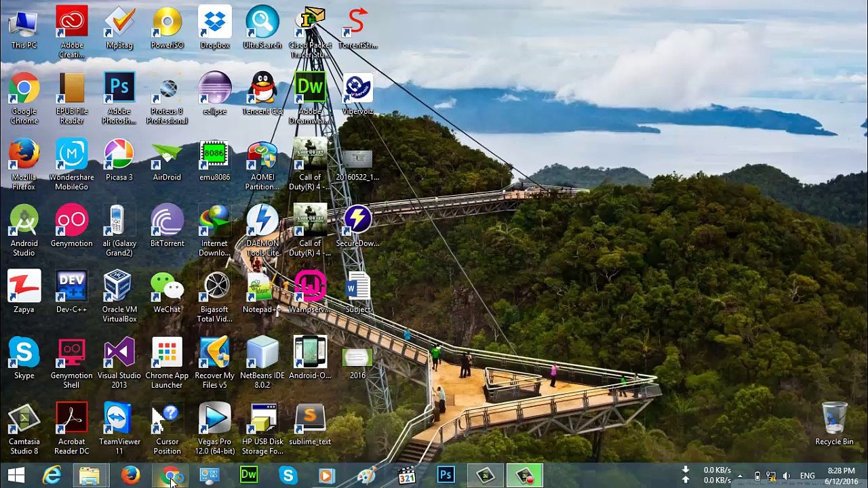This screenshot has width=868, height=488.
Task: Select the Acrobat Reader DC shortcut
Action: [x=71, y=429]
